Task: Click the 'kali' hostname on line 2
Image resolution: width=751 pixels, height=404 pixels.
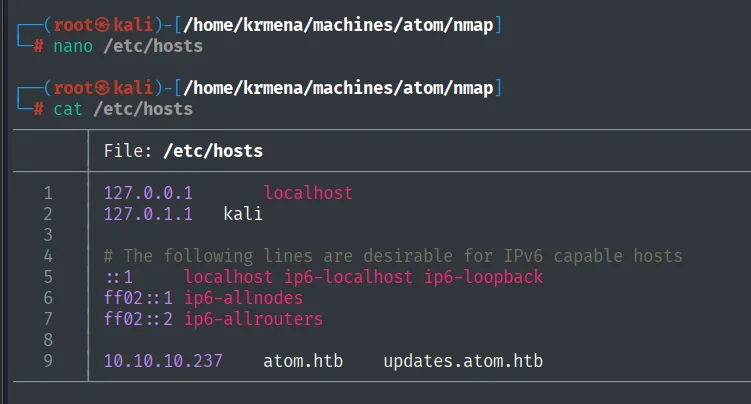Action: 243,214
